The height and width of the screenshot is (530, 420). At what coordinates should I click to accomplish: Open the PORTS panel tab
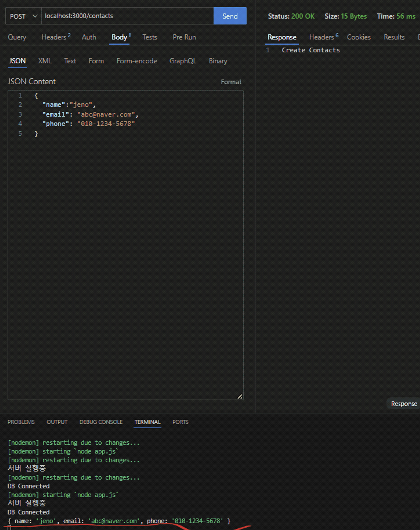[180, 422]
